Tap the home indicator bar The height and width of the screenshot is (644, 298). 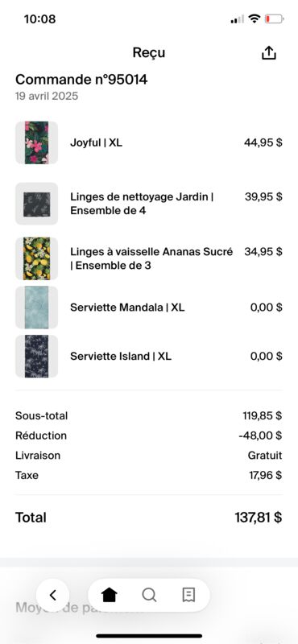point(149,636)
